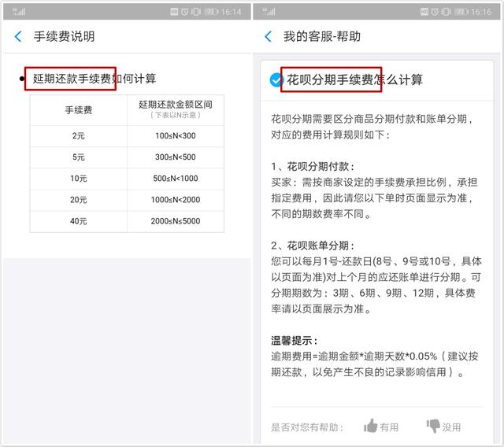Go back from 手续费说明 page

click(x=18, y=36)
